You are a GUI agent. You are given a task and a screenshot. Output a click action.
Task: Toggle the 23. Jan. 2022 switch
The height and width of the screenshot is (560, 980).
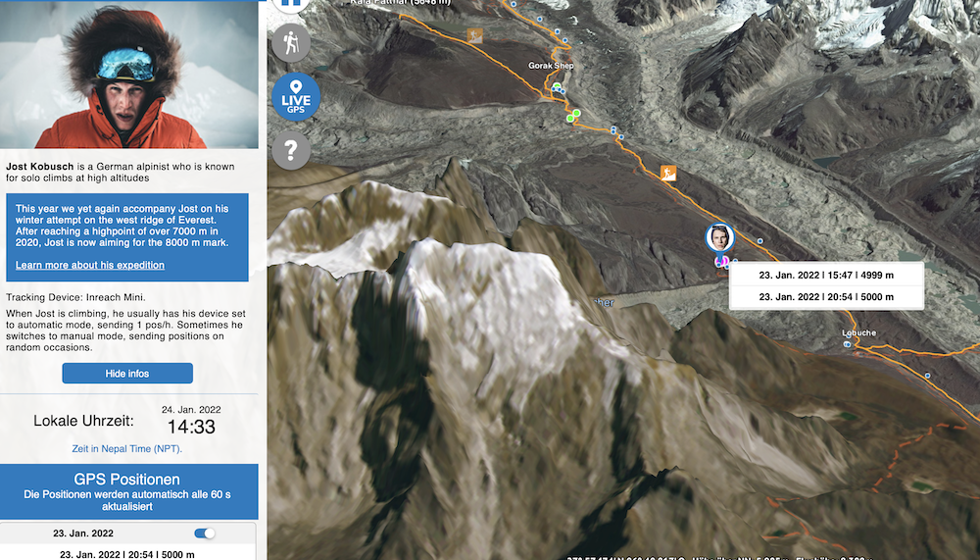pos(205,534)
